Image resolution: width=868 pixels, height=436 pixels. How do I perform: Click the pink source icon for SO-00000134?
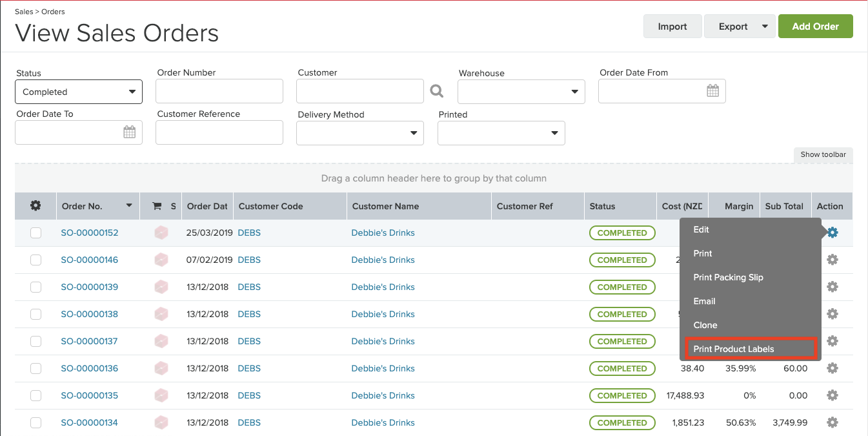coord(161,422)
